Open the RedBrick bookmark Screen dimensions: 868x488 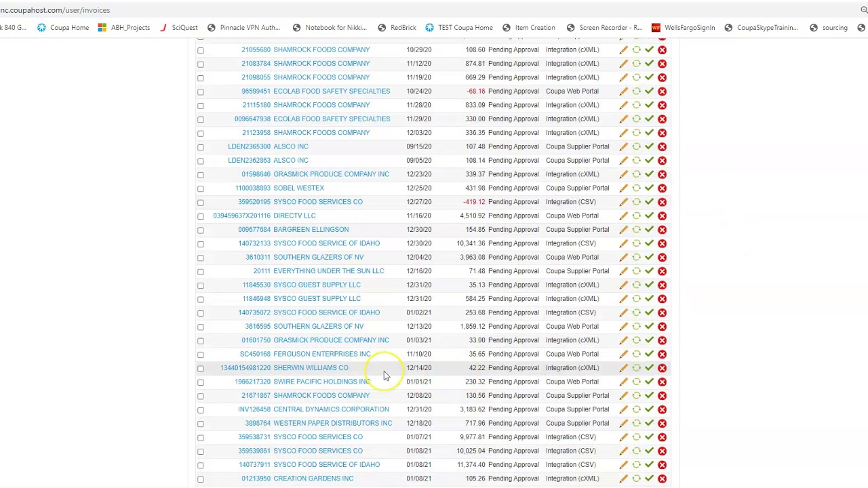coord(397,28)
